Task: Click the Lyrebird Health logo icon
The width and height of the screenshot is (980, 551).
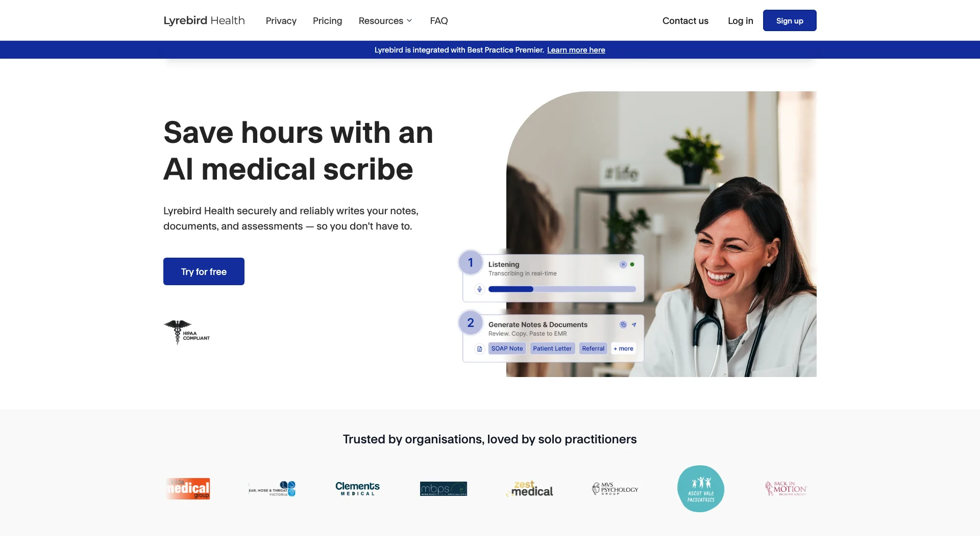Action: tap(204, 20)
